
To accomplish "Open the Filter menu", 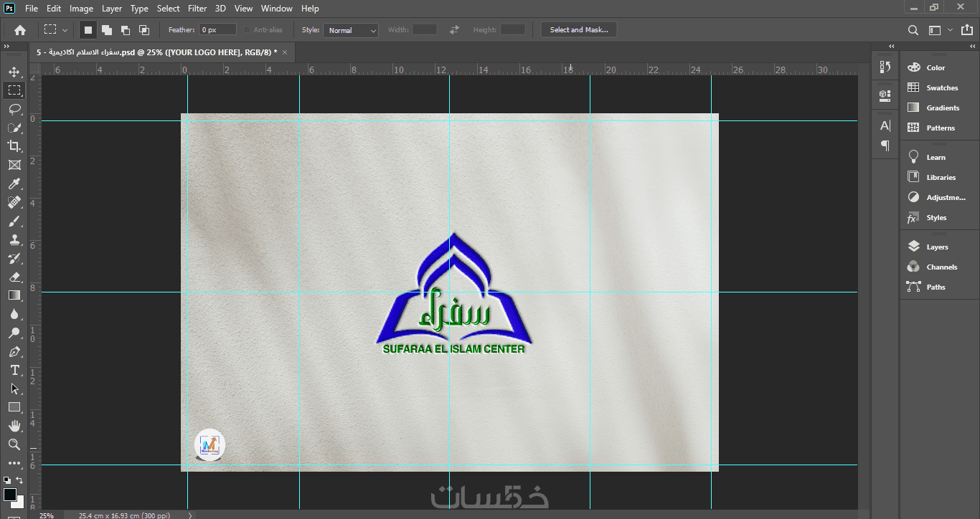I will pyautogui.click(x=197, y=9).
